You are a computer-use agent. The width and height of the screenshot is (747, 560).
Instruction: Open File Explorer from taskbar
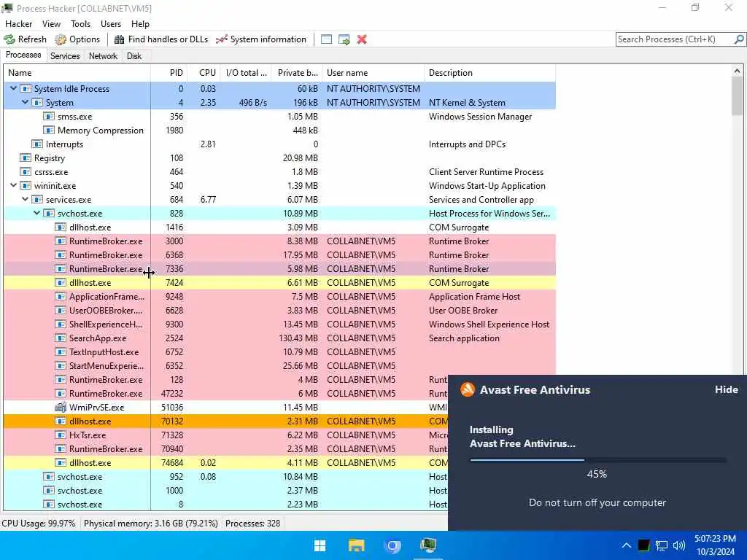[356, 545]
